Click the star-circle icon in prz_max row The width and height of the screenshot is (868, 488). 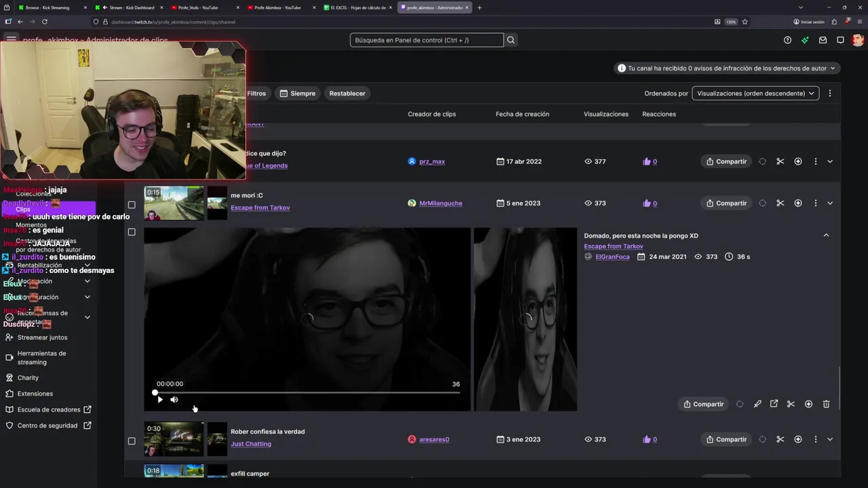pyautogui.click(x=798, y=161)
